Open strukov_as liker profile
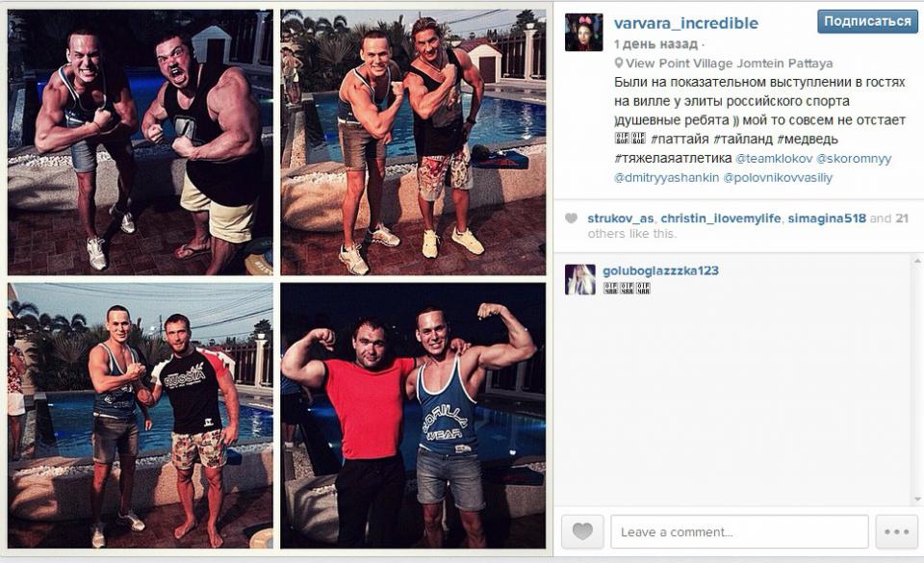 pos(621,218)
